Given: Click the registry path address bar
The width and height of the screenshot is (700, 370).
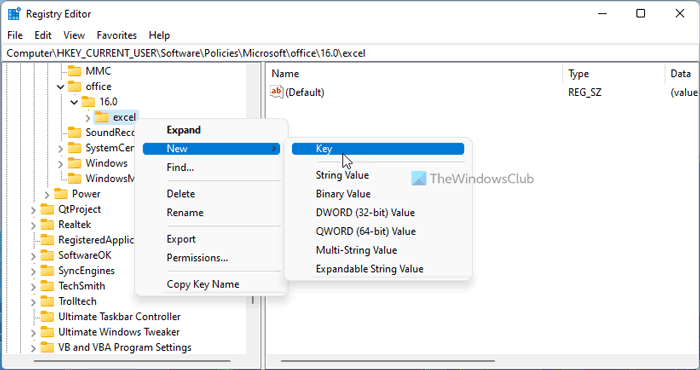Looking at the screenshot, I should pos(350,53).
